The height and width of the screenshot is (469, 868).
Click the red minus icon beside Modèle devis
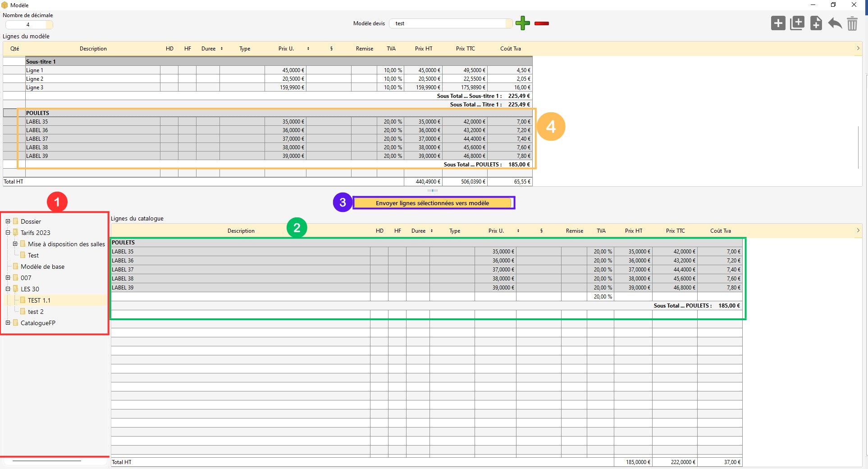(x=541, y=23)
